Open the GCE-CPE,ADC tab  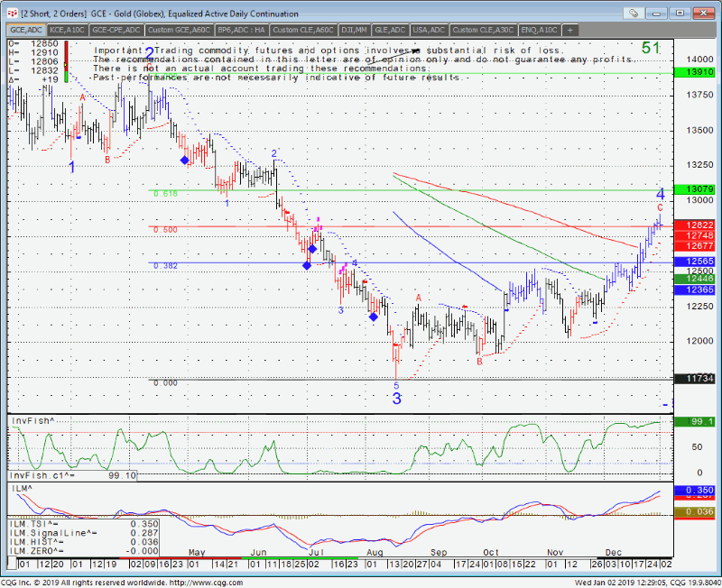click(116, 30)
